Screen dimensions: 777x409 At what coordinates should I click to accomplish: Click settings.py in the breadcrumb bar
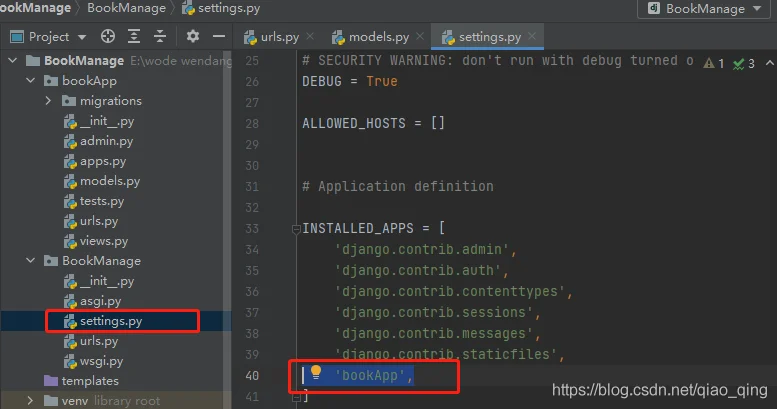[221, 8]
